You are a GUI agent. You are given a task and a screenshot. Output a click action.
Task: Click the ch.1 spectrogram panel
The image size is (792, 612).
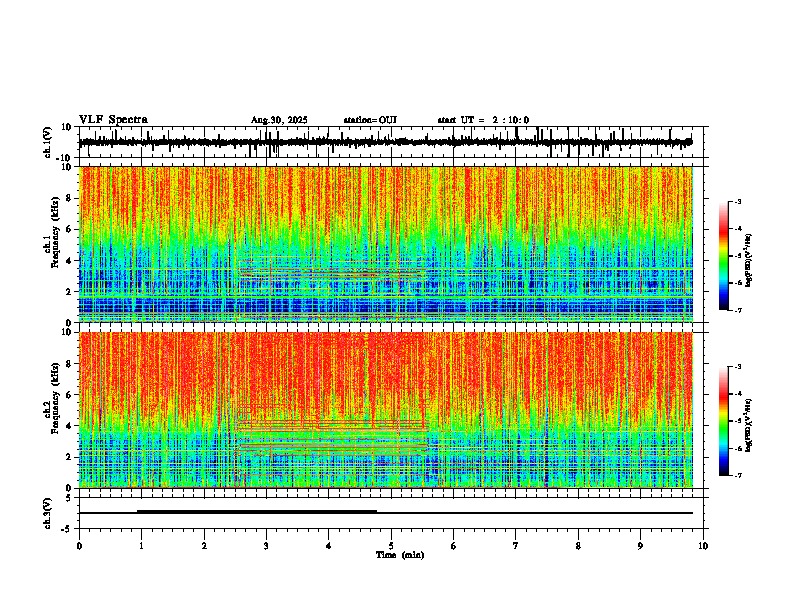click(x=386, y=244)
